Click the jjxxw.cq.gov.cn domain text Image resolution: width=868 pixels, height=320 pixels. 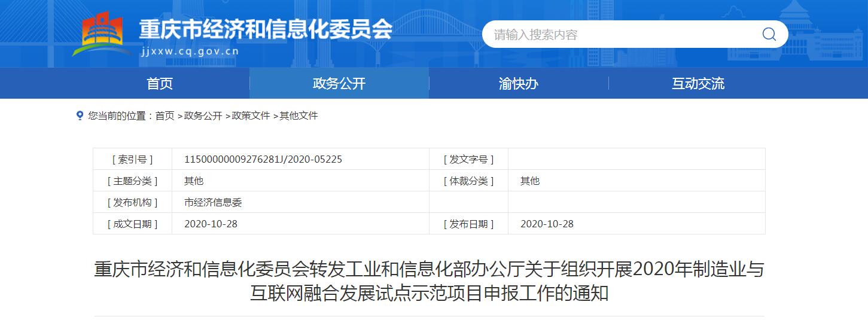(x=189, y=51)
